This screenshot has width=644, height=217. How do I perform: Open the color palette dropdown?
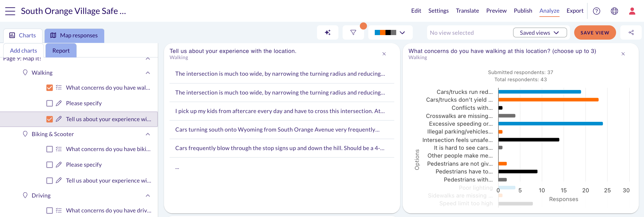pos(390,32)
